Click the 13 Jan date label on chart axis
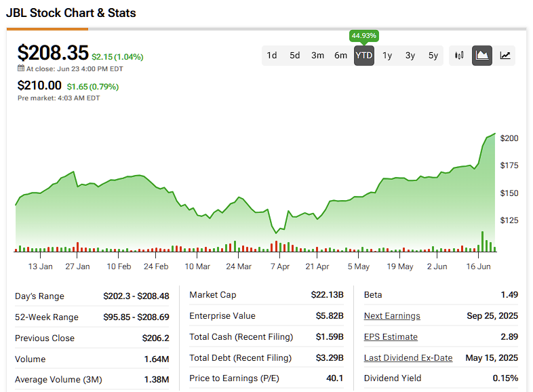 [x=41, y=267]
